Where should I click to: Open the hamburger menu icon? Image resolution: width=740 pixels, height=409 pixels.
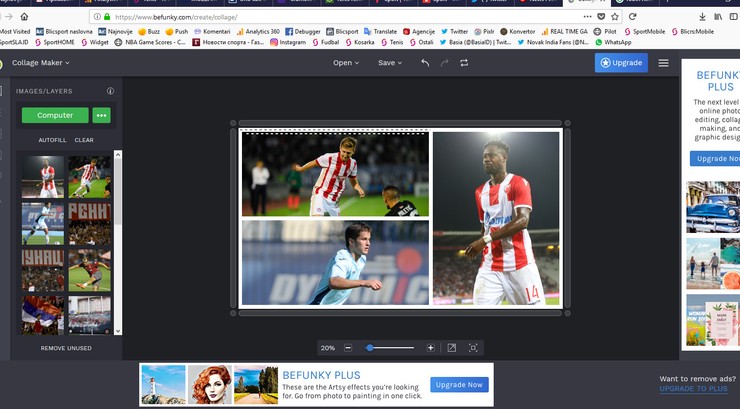663,63
